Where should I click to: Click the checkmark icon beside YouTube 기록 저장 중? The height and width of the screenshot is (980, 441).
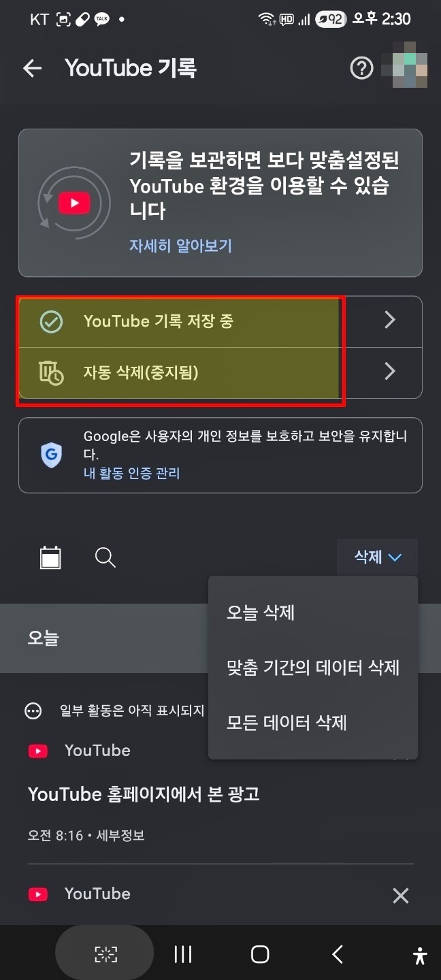click(51, 322)
